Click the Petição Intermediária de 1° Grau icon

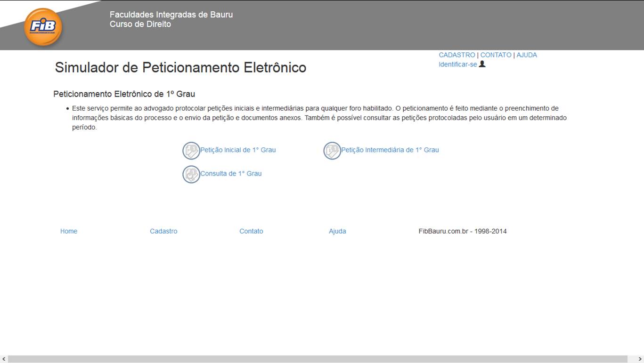pos(332,151)
